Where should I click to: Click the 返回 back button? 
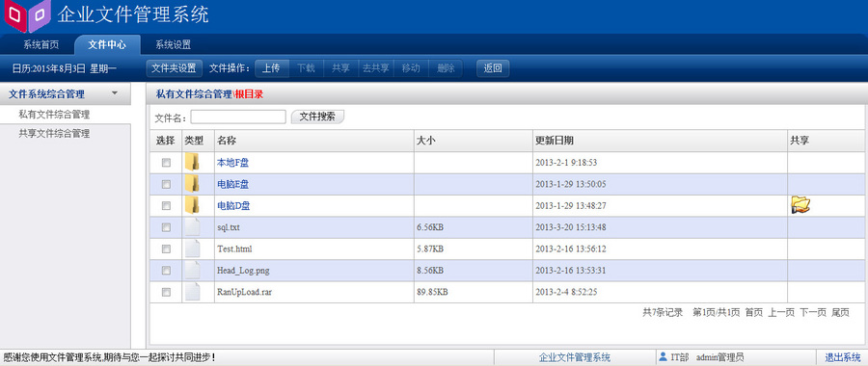pyautogui.click(x=493, y=68)
